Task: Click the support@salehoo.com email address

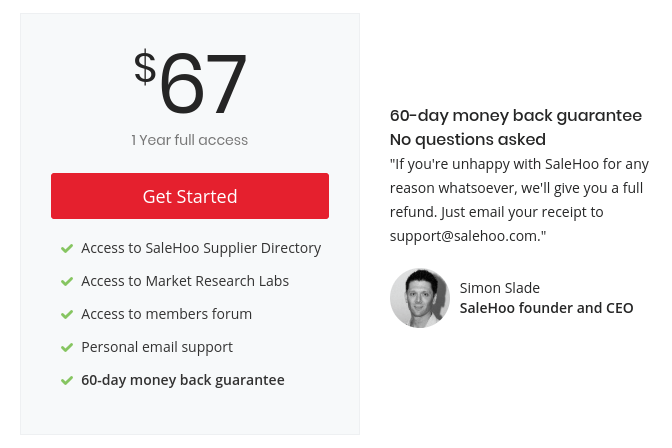Action: pyautogui.click(x=465, y=236)
